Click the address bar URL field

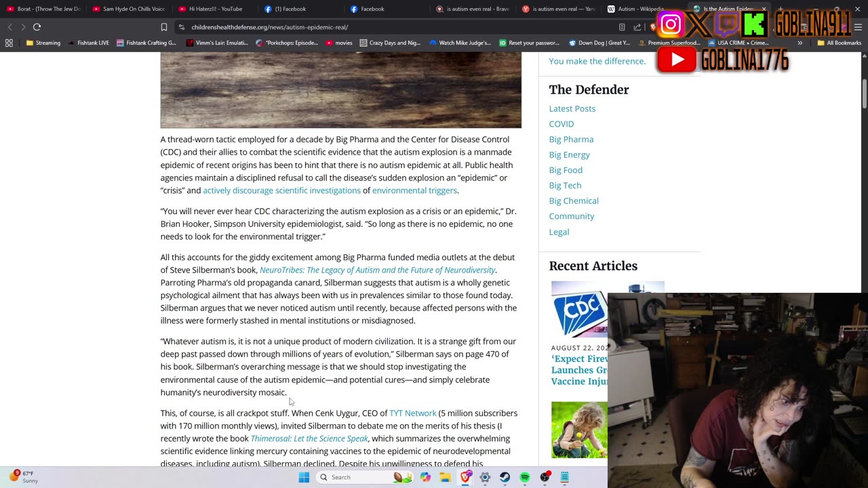[393, 27]
